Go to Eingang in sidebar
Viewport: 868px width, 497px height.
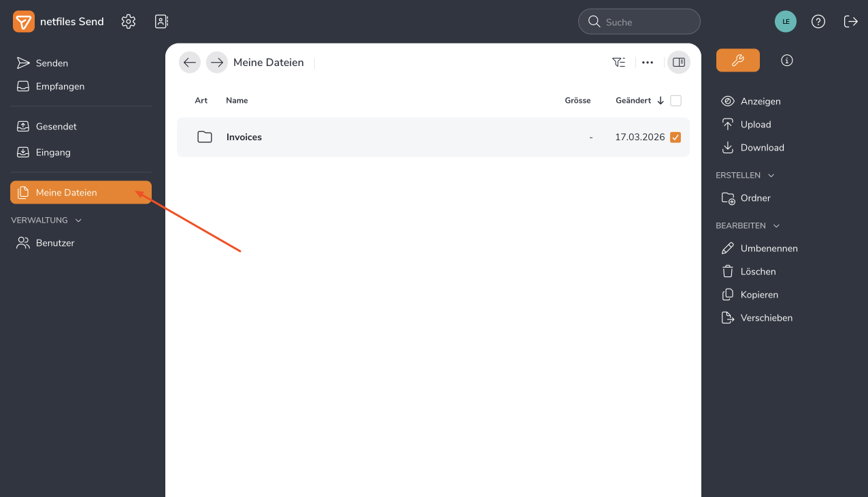pos(53,153)
